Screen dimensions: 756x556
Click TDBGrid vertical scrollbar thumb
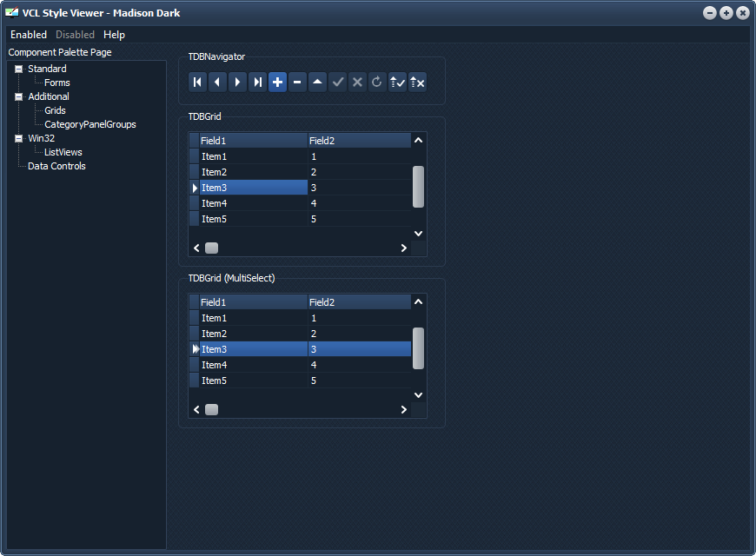point(419,187)
